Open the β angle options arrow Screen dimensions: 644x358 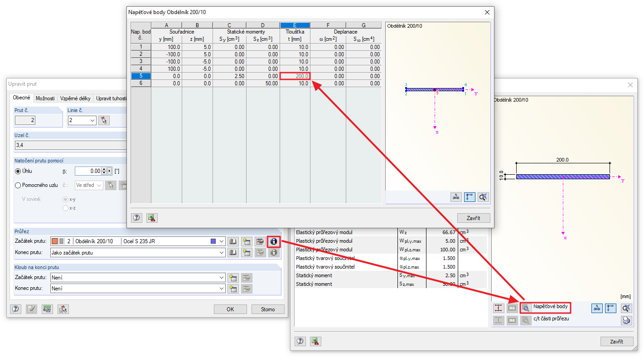[x=109, y=171]
